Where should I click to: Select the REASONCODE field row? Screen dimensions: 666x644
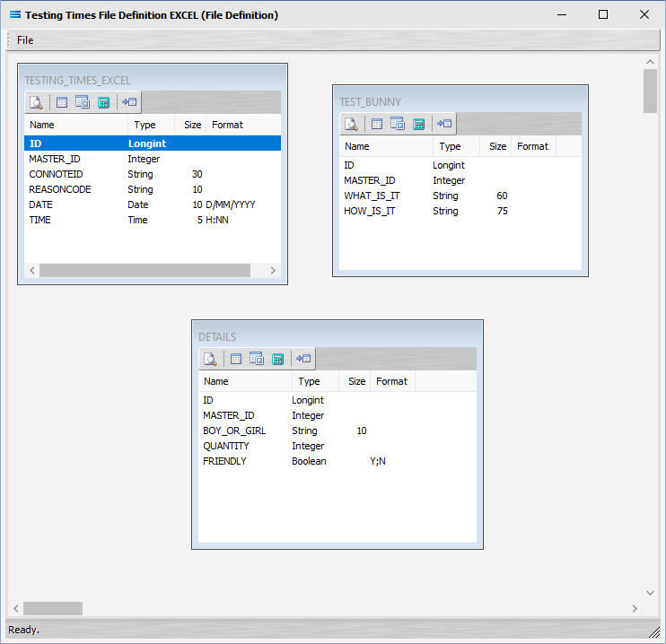153,189
